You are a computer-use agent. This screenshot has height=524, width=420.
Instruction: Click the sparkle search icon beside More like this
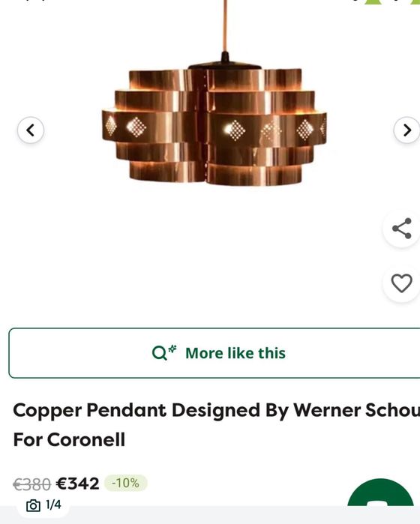click(163, 352)
